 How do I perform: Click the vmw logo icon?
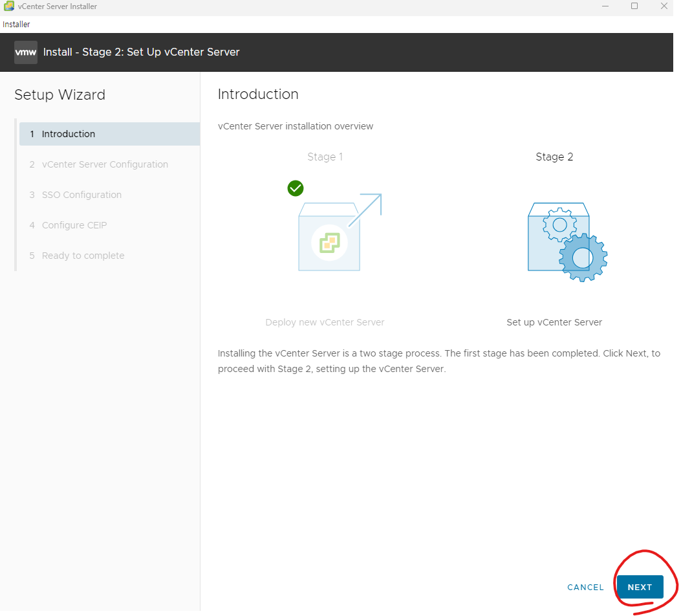[26, 52]
